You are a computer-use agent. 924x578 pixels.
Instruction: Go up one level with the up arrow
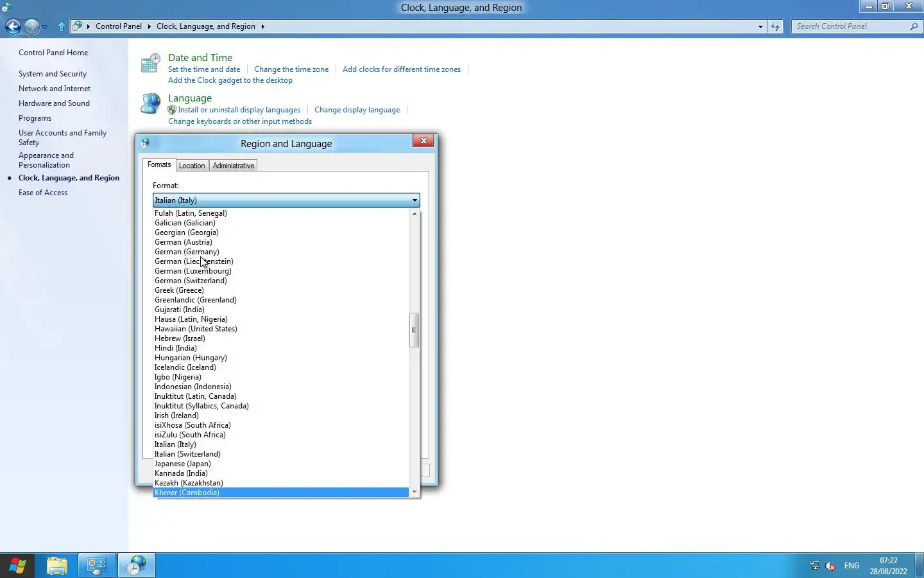pyautogui.click(x=62, y=26)
